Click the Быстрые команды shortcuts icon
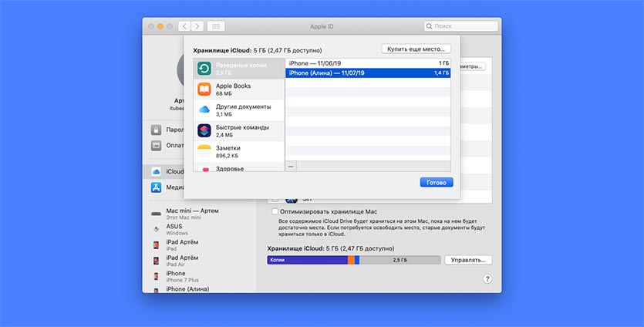644x327 pixels. (204, 130)
